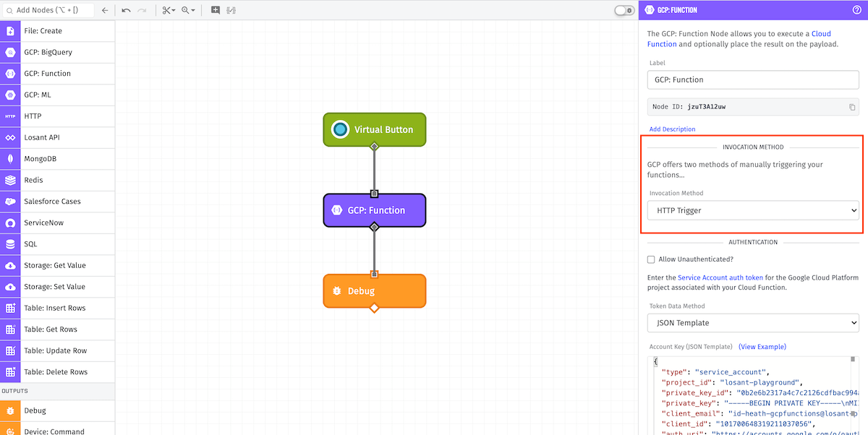Open the zoom magnifier dropdown
Screen dimensions: 868x435
[188, 10]
